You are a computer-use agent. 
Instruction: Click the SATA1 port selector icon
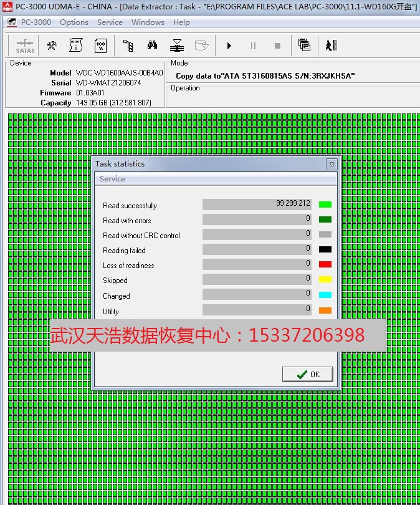[24, 46]
